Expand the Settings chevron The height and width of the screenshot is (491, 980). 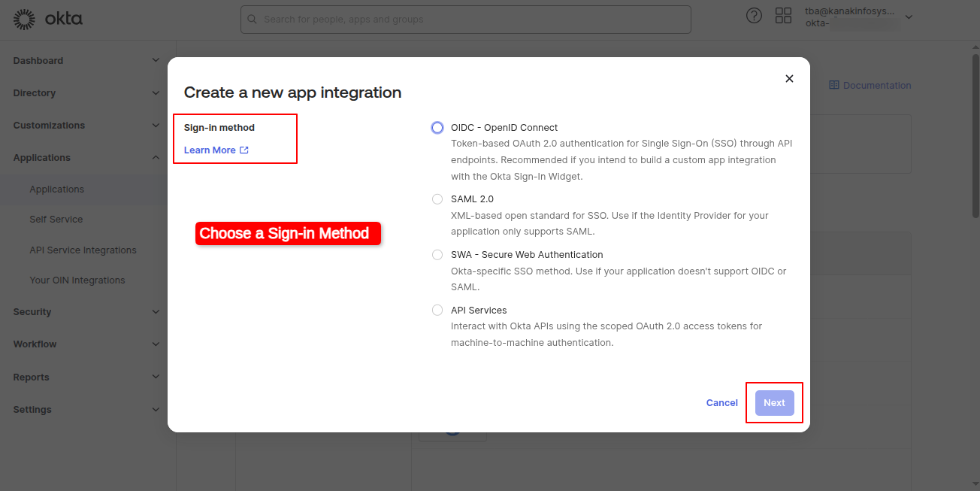(x=156, y=410)
